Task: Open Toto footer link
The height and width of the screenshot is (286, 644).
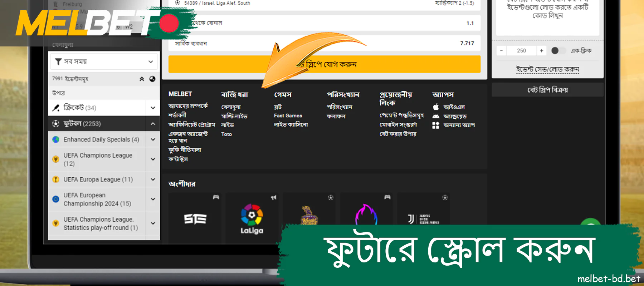Action: click(x=226, y=134)
